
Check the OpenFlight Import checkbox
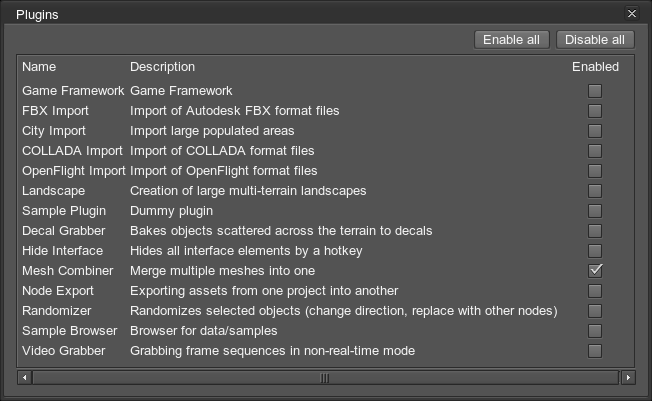(x=595, y=171)
